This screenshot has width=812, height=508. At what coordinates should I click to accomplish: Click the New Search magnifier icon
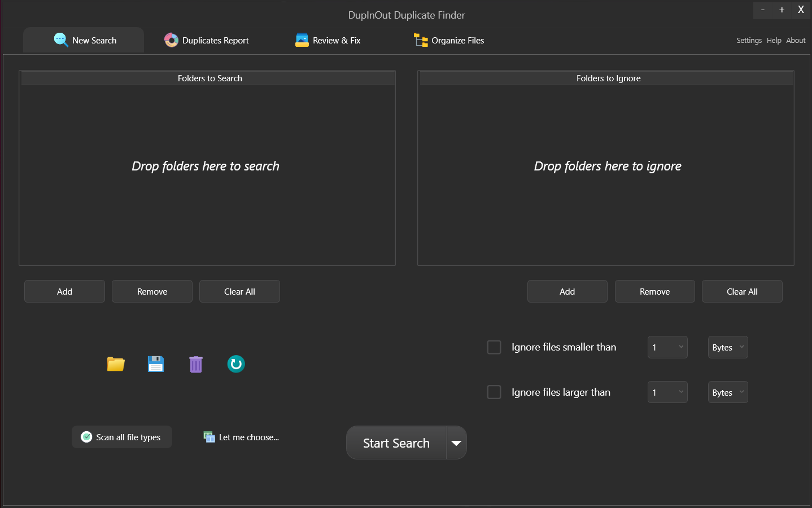tap(61, 40)
